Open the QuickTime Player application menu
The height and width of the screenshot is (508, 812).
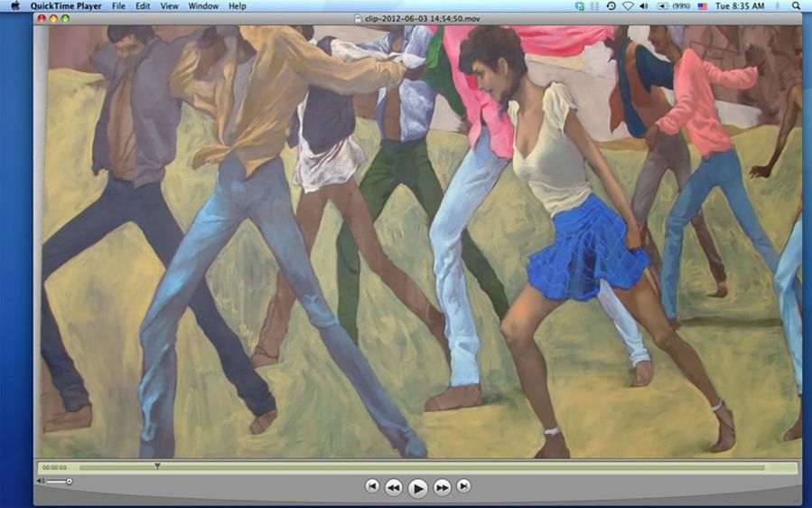point(64,6)
